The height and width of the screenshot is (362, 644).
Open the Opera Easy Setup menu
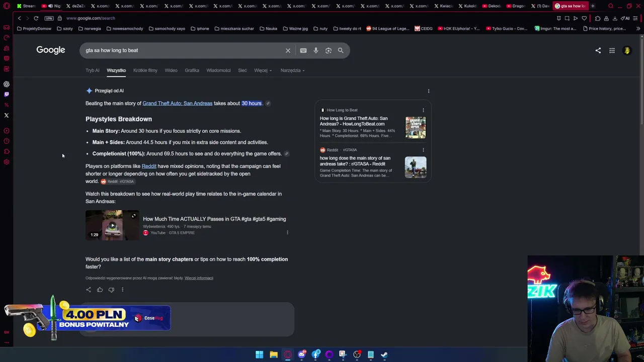(x=636, y=18)
